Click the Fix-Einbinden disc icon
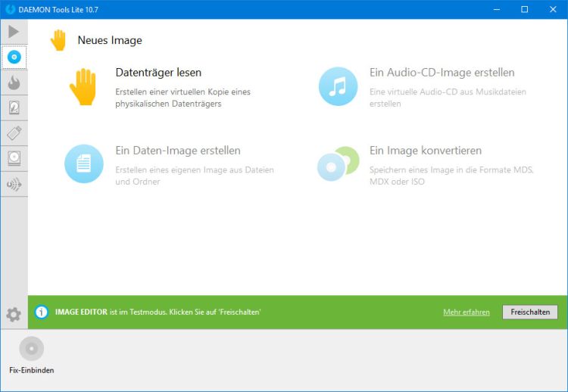Image resolution: width=568 pixels, height=392 pixels. pos(31,349)
